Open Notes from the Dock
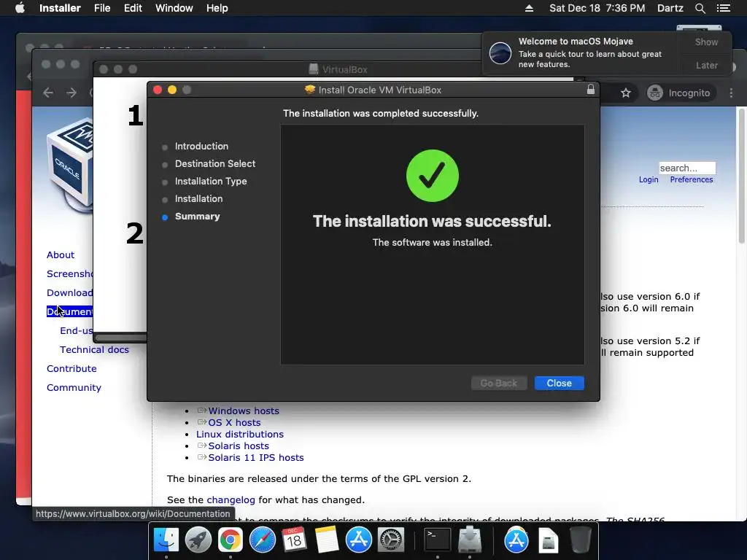This screenshot has width=747, height=560. 326,540
